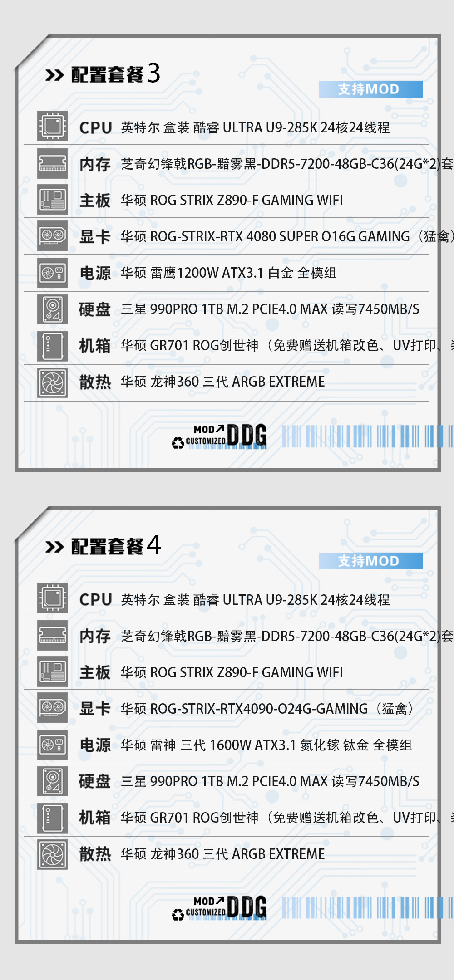The width and height of the screenshot is (454, 980).
Task: Click the DDR5-7200-48GB memory text in package 3
Action: coord(287,164)
